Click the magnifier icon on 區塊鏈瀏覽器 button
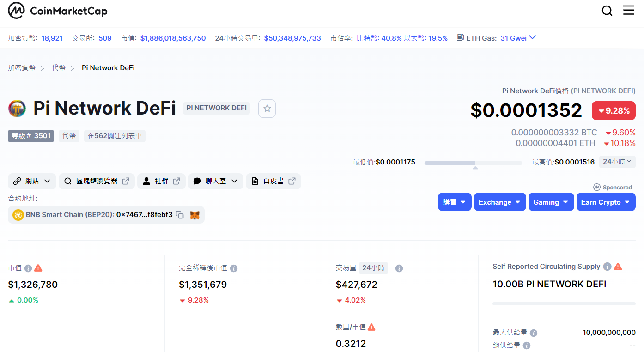This screenshot has height=352, width=644. [68, 181]
